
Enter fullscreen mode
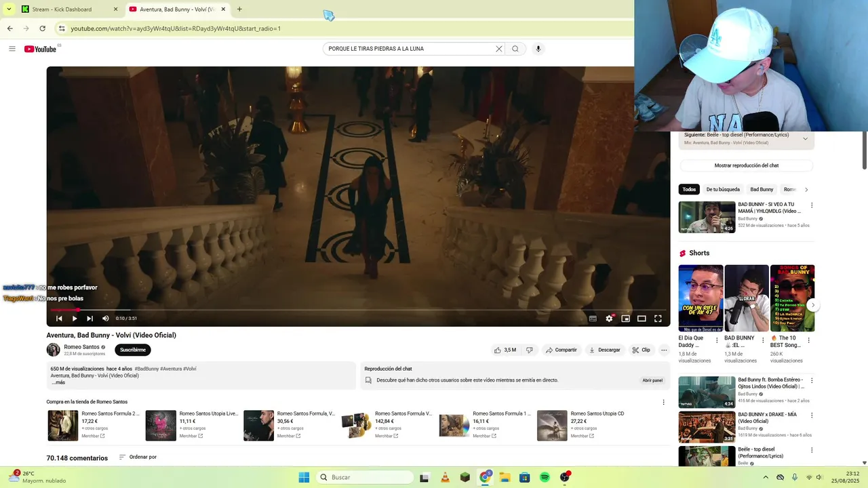(658, 319)
